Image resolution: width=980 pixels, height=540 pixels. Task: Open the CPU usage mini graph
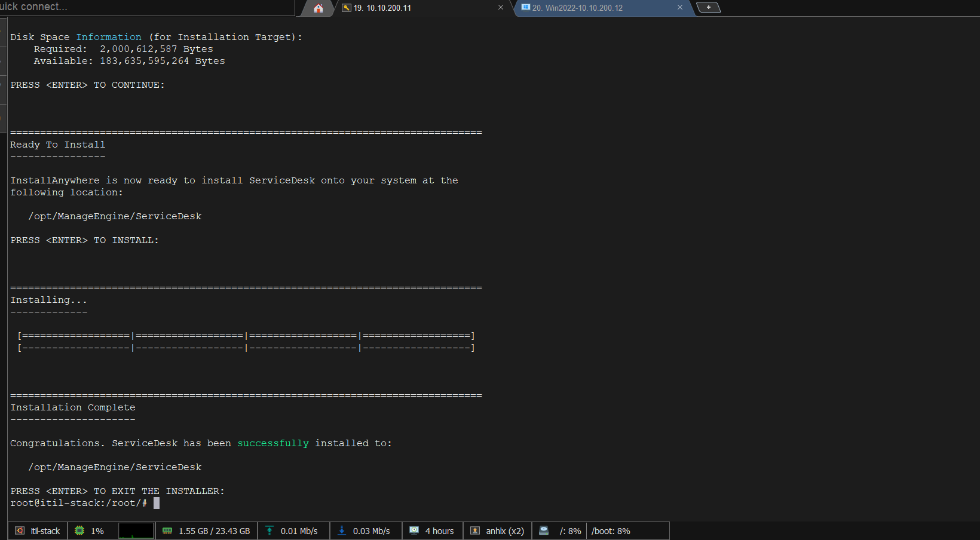coord(136,530)
